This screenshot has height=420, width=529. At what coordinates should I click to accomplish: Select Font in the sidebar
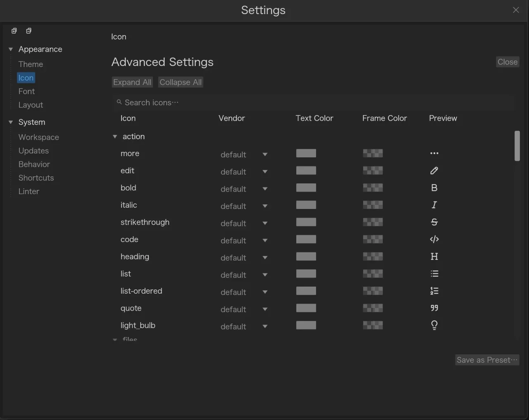coord(26,91)
